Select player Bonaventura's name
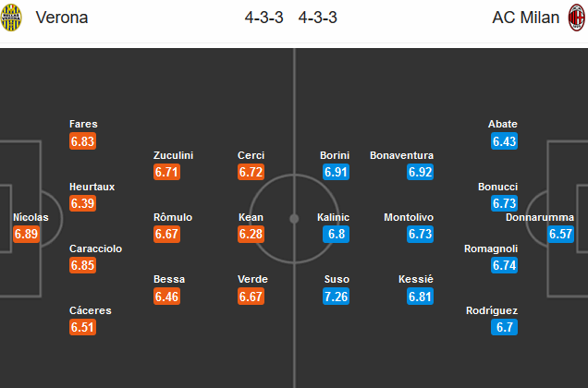This screenshot has height=388, width=588. click(x=401, y=155)
